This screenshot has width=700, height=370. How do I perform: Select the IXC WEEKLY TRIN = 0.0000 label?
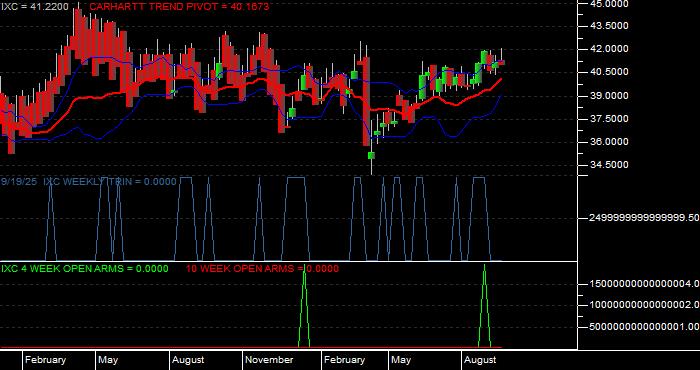tap(110, 181)
